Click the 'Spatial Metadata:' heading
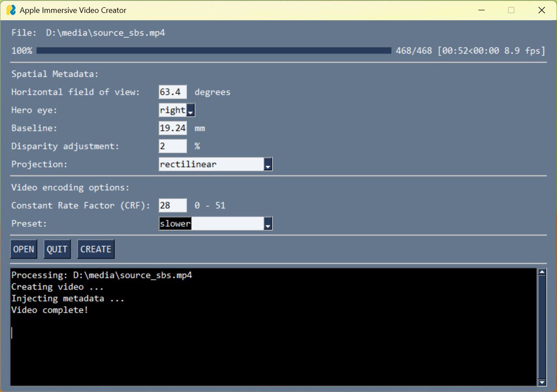 [x=55, y=74]
